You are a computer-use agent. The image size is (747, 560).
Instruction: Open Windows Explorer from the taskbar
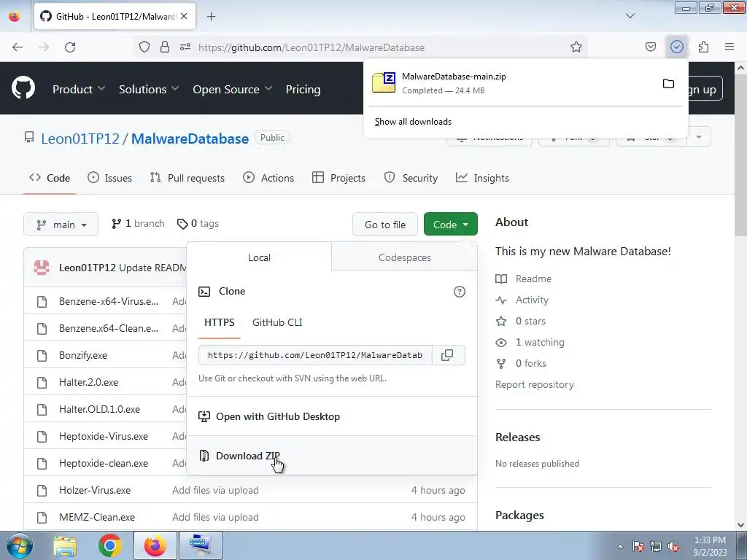(65, 546)
